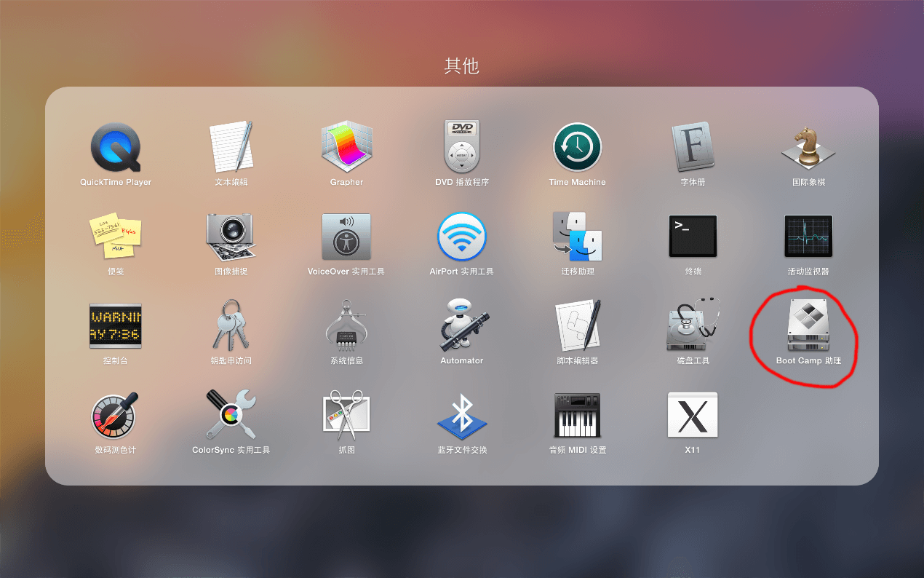This screenshot has height=578, width=924.
Task: Launch 图像捕捉 Image Capture
Action: point(231,236)
